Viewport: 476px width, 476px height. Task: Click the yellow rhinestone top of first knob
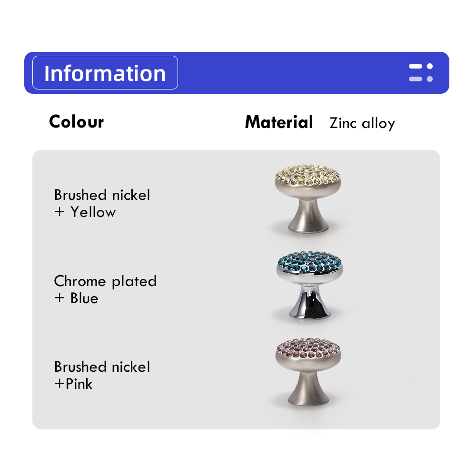click(x=308, y=175)
